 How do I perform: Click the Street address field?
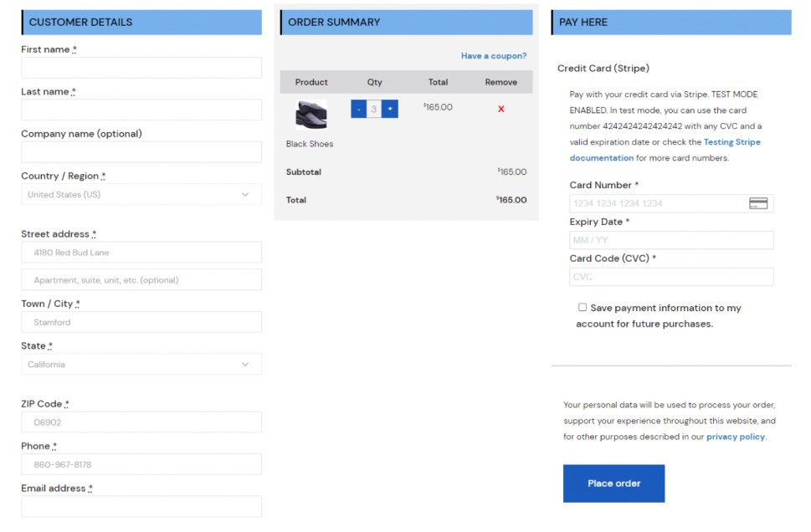141,253
